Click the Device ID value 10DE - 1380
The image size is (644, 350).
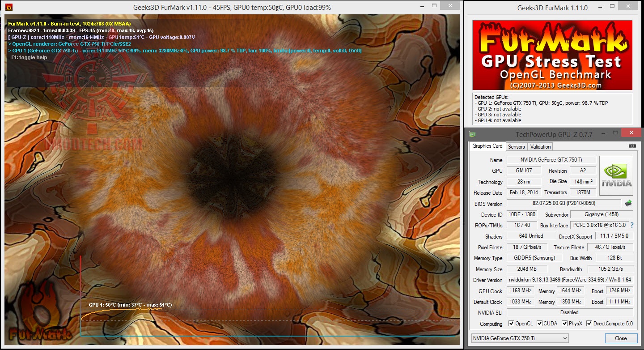[521, 214]
